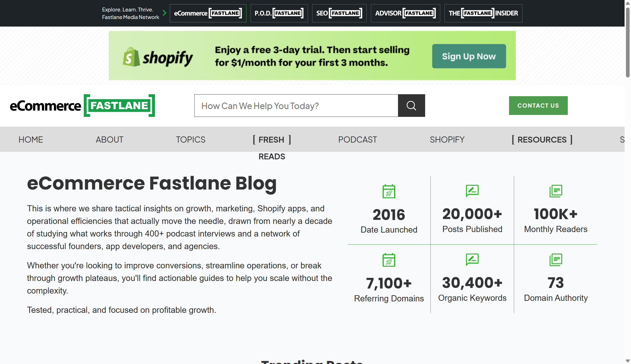Click the pencil icon above Organic Keywords
The image size is (631, 364).
[472, 259]
